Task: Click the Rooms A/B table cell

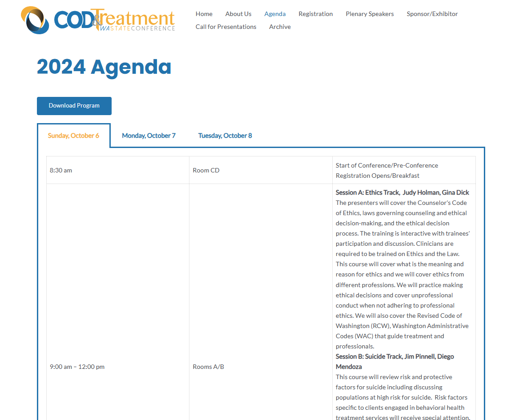Action: click(208, 367)
